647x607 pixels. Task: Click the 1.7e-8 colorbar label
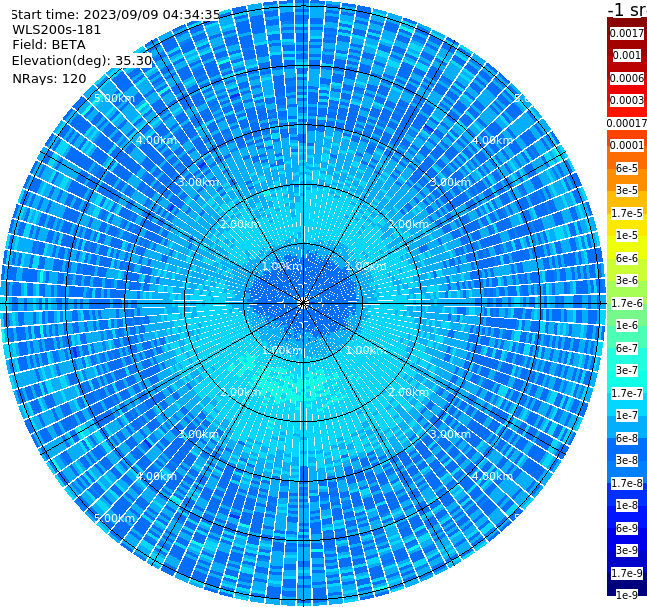(x=627, y=483)
